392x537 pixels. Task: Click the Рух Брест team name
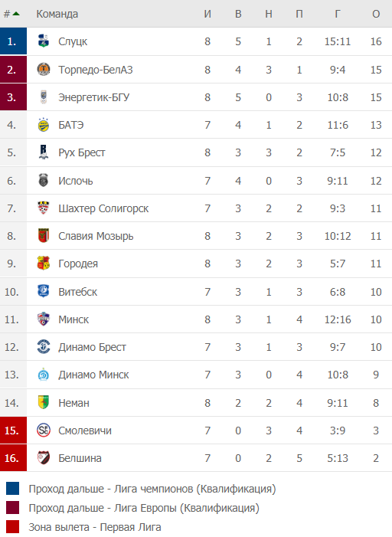pos(81,152)
